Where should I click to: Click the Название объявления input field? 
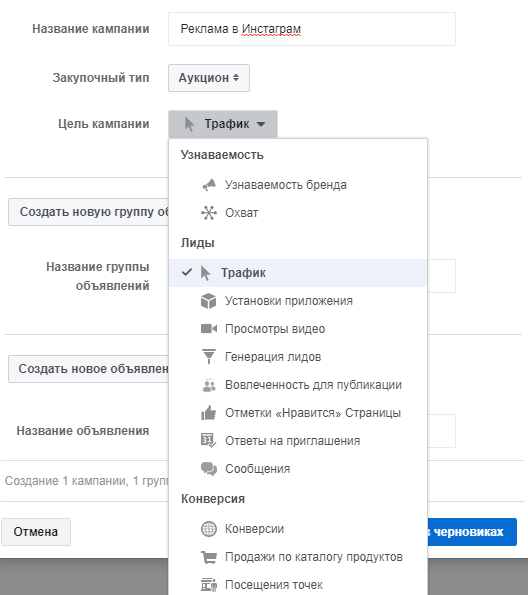(441, 431)
